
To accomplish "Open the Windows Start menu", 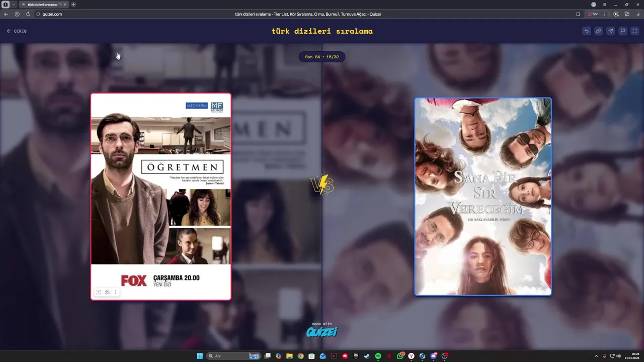I will 200,356.
